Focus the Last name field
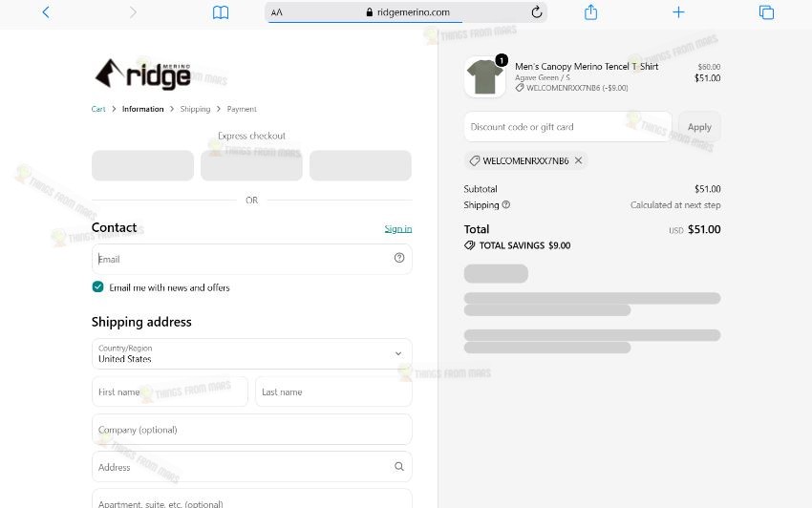 pos(333,392)
